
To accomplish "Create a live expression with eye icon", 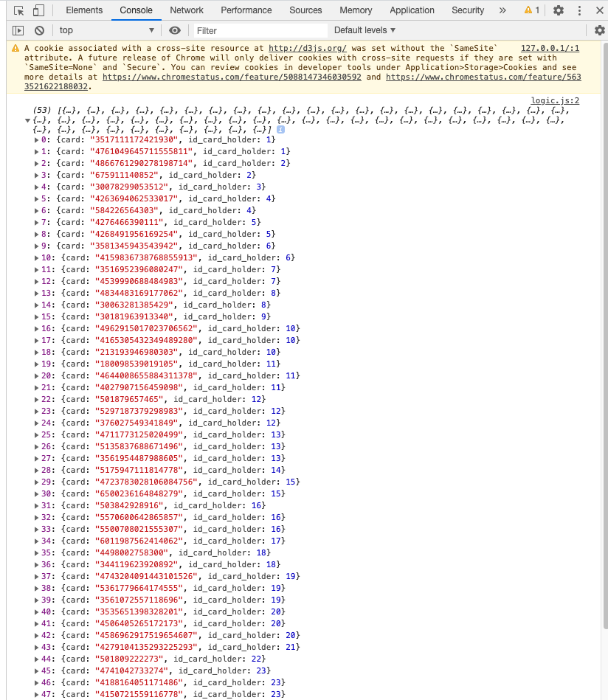I will (175, 30).
